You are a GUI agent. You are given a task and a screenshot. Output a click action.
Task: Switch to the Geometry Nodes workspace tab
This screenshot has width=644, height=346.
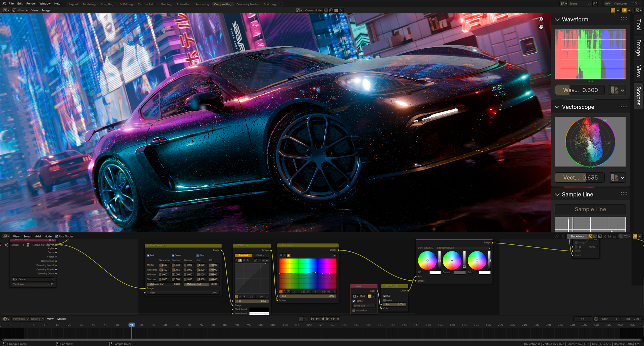pos(248,4)
